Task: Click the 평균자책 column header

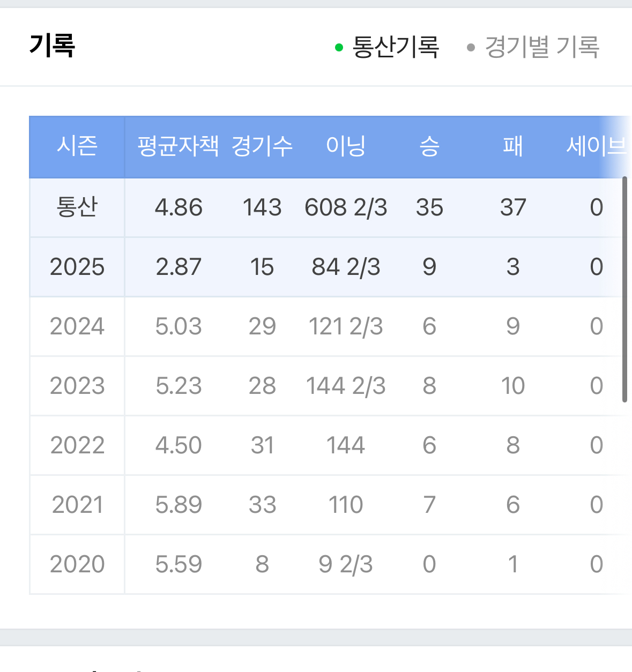Action: coord(178,146)
